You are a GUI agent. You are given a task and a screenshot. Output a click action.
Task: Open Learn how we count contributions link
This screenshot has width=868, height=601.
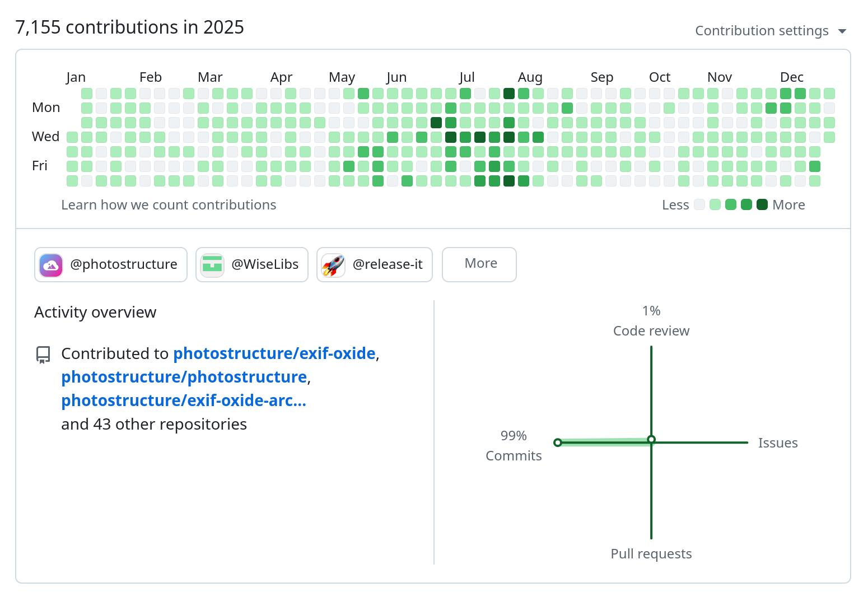click(x=169, y=205)
